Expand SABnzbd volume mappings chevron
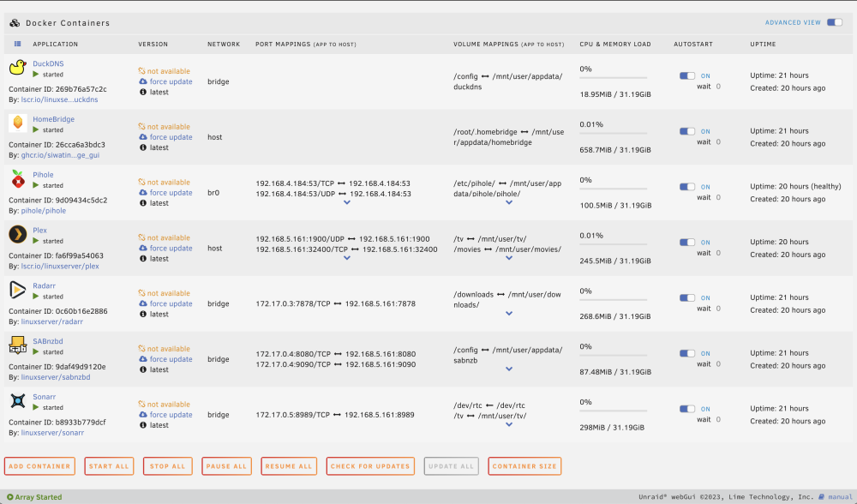This screenshot has width=857, height=504. click(x=509, y=369)
